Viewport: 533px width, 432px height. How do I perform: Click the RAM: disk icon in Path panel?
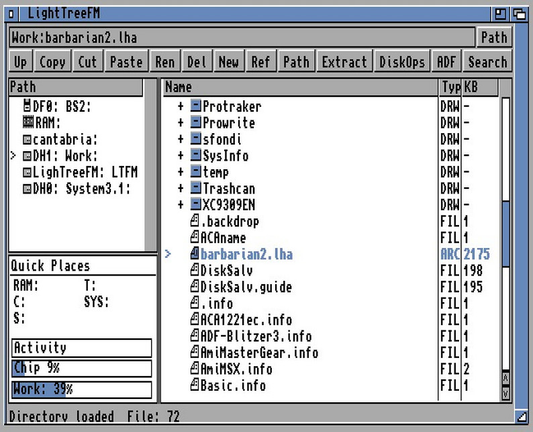28,122
